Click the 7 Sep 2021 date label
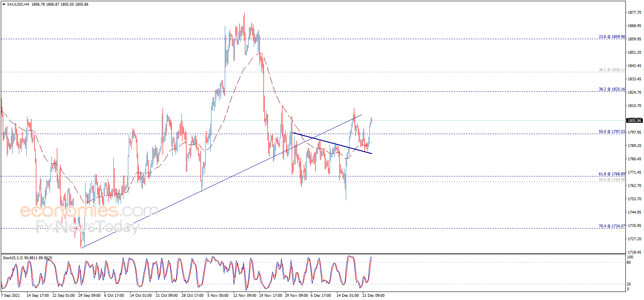This screenshot has height=300, width=644. click(x=10, y=296)
